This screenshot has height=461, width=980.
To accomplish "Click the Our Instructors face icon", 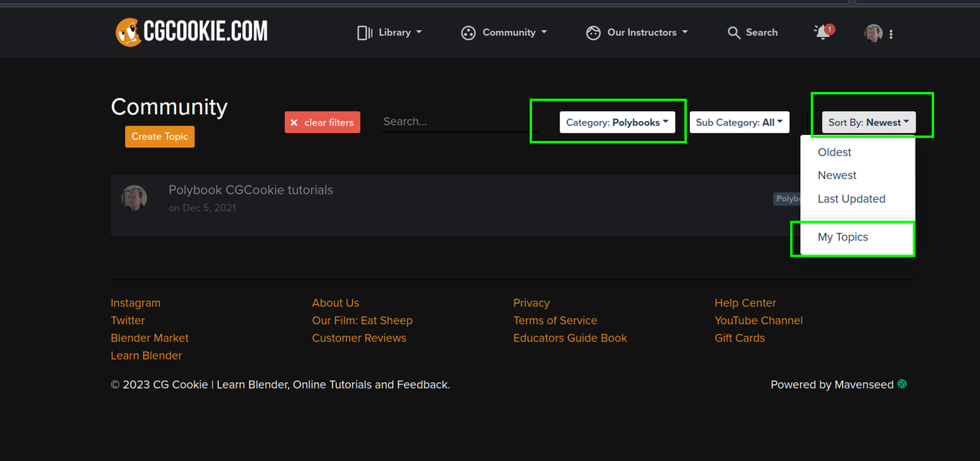I will (593, 33).
